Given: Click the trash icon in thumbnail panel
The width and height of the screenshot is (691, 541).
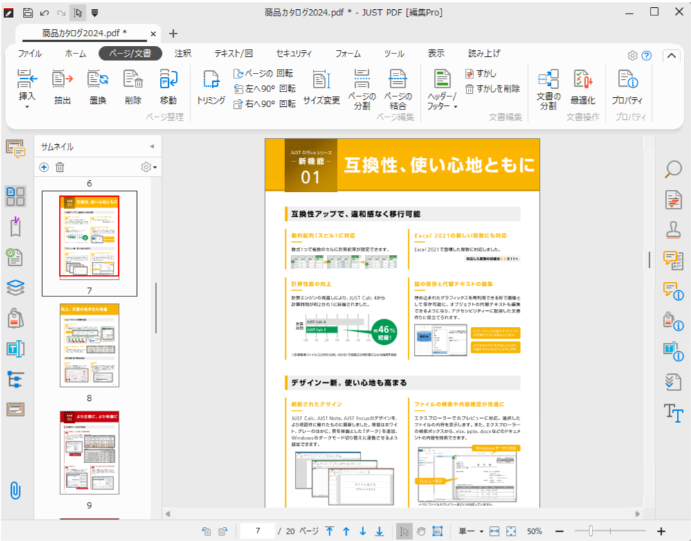Looking at the screenshot, I should (60, 167).
